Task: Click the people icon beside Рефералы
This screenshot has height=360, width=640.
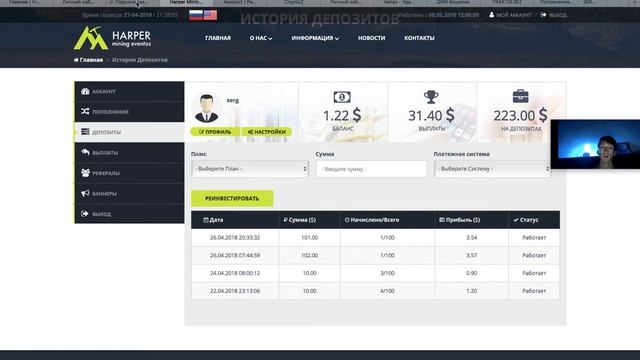Action: click(x=85, y=173)
